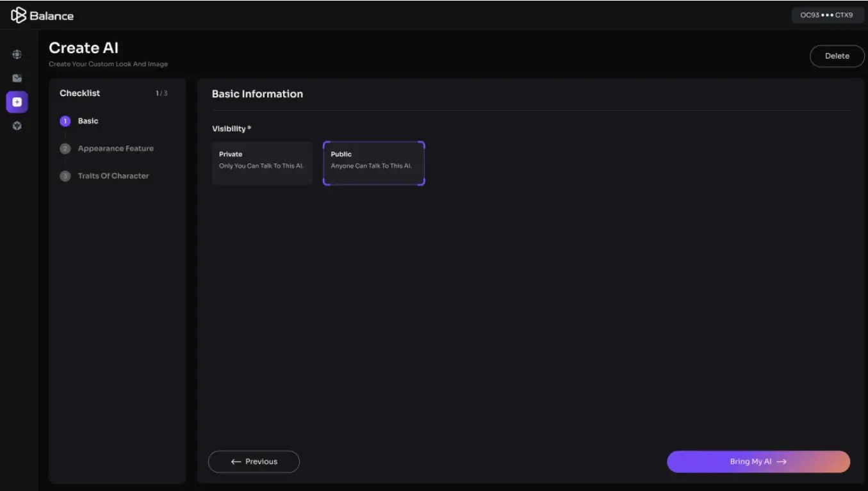Switch to the Basic step
The width and height of the screenshot is (868, 491).
pyautogui.click(x=88, y=120)
